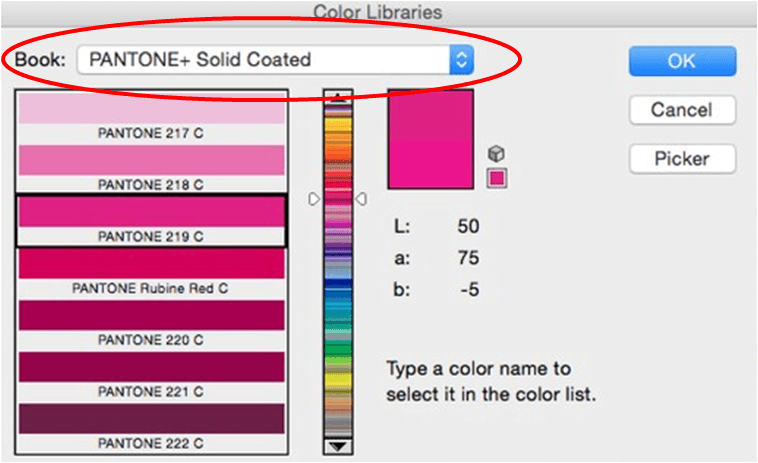
Task: Click the small web-safe color square under the cube
Action: pyautogui.click(x=496, y=178)
